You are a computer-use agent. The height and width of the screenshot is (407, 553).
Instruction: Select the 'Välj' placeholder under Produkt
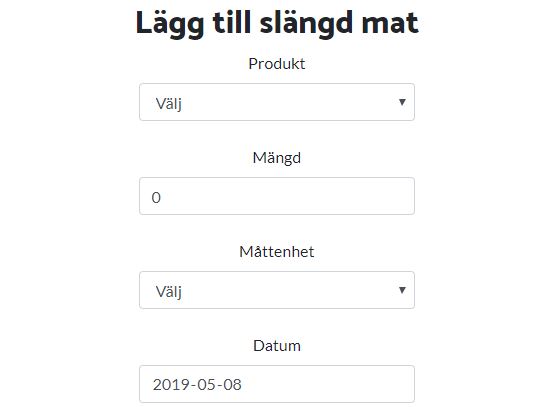169,104
